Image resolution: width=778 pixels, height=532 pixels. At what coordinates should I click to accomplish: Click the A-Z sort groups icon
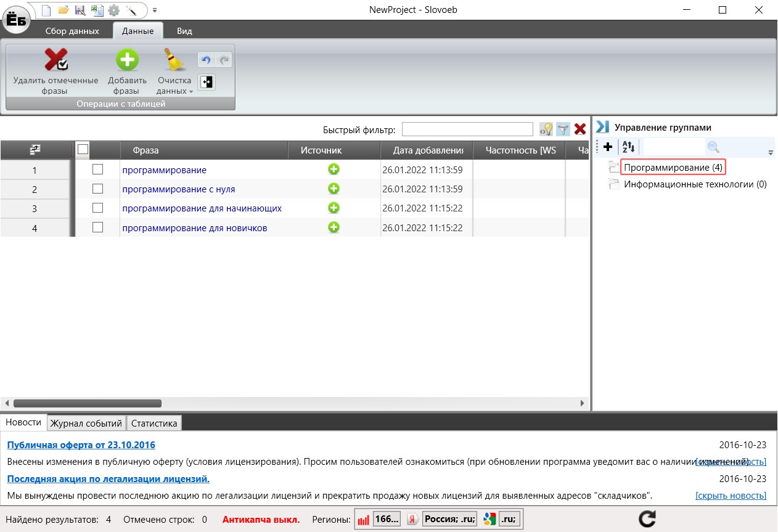629,147
